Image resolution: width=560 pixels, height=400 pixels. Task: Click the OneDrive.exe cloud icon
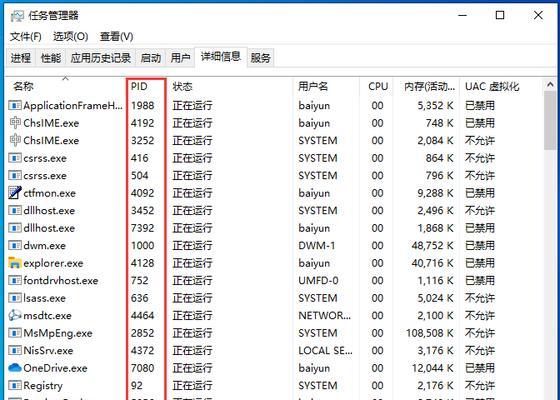point(15,368)
